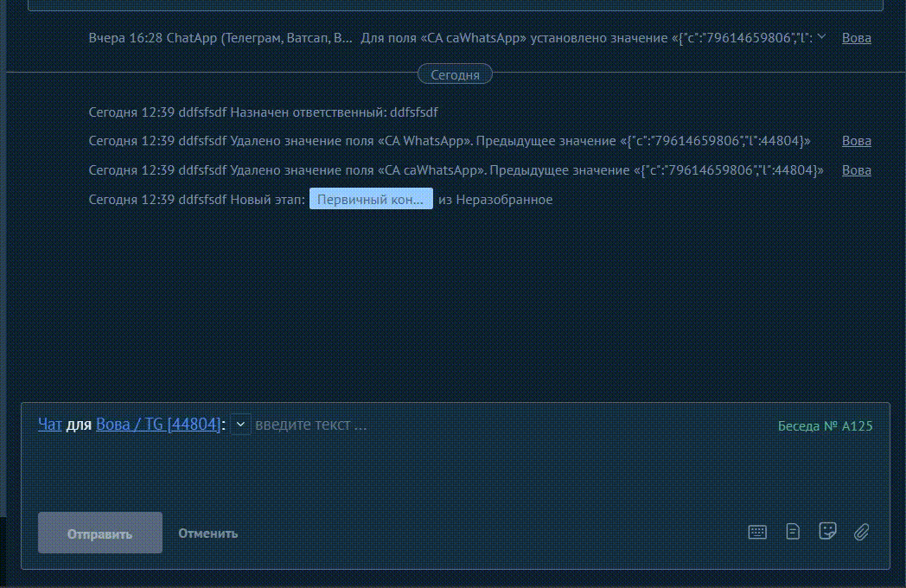Viewport: 906px width, 588px height.
Task: Open the Вова / TG [44804] recipient link
Action: pos(158,425)
